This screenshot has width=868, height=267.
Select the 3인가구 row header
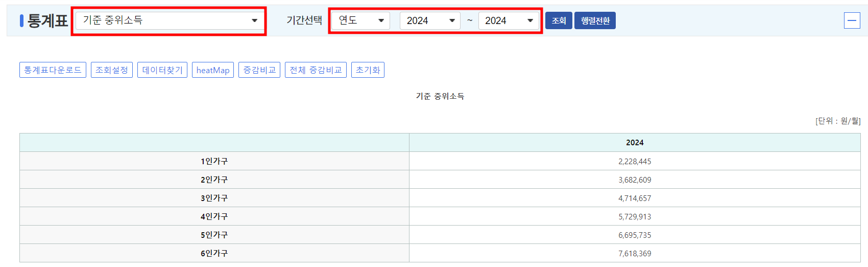point(214,198)
